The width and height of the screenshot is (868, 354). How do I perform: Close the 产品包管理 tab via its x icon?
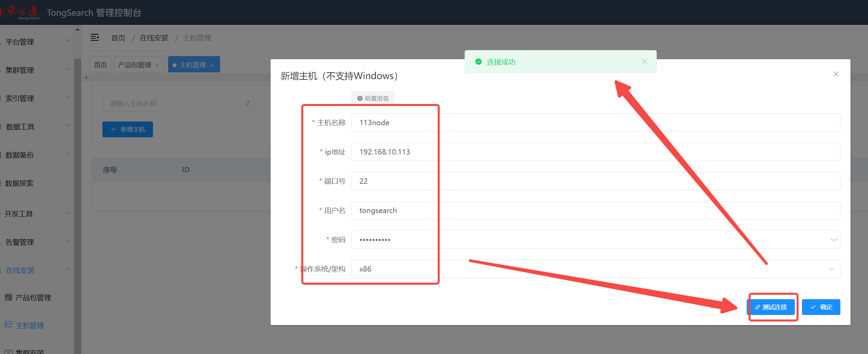pyautogui.click(x=157, y=65)
